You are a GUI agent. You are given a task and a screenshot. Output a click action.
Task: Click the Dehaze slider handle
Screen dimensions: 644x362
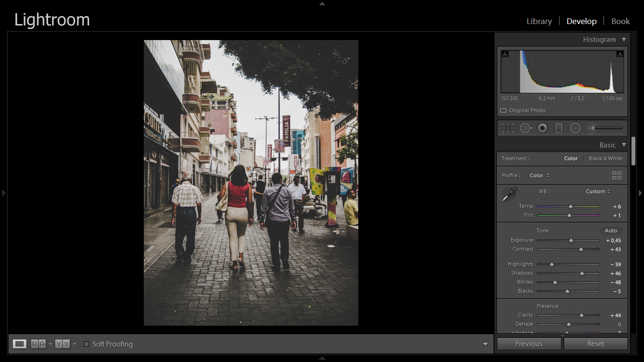(x=569, y=324)
